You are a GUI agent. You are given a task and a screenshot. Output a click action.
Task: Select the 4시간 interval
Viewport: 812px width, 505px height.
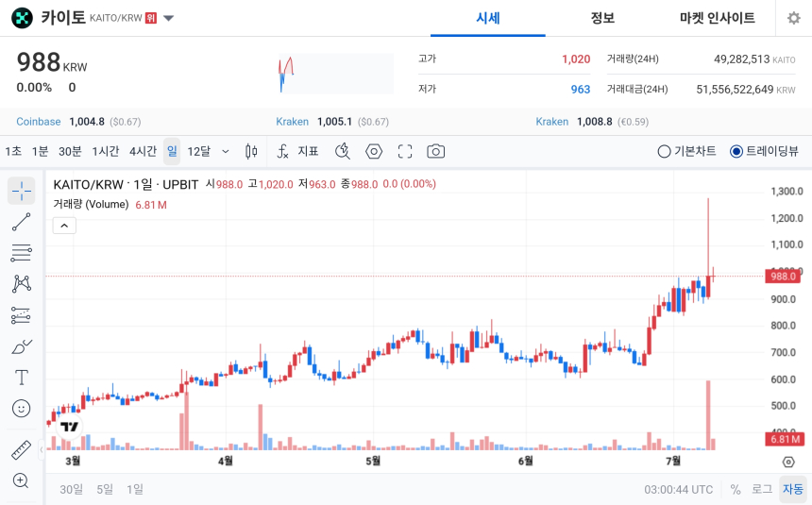143,151
